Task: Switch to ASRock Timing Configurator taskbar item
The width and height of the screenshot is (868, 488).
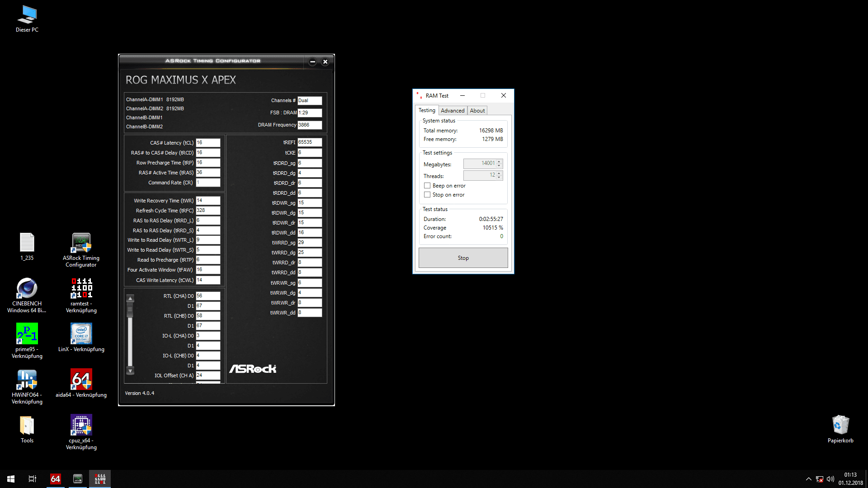Action: coord(78,479)
